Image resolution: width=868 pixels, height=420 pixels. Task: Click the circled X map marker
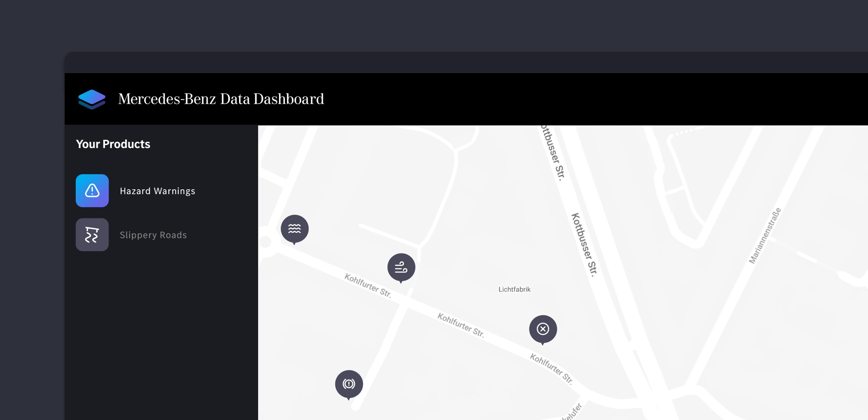pyautogui.click(x=543, y=330)
